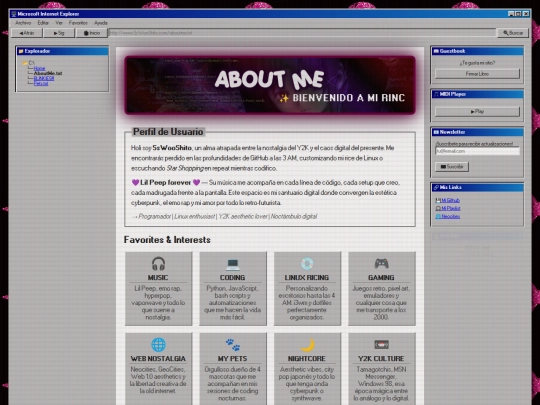Viewport: 540px width, 405px height.
Task: Focus the newsletter email input field
Action: (477, 151)
